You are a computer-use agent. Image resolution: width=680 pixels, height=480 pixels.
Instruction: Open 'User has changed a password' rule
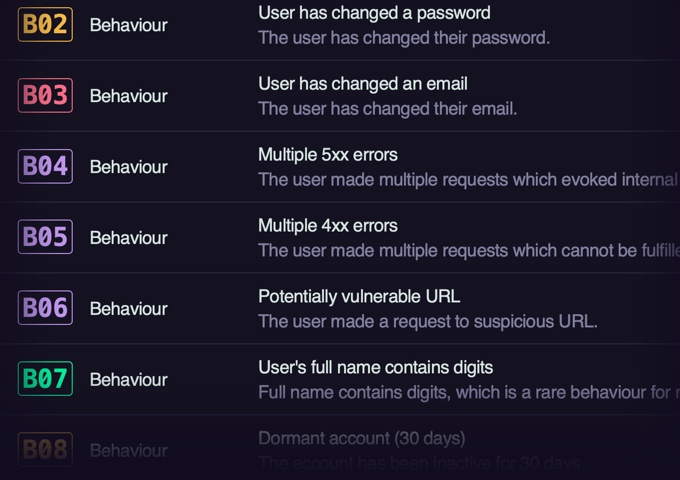pyautogui.click(x=374, y=13)
